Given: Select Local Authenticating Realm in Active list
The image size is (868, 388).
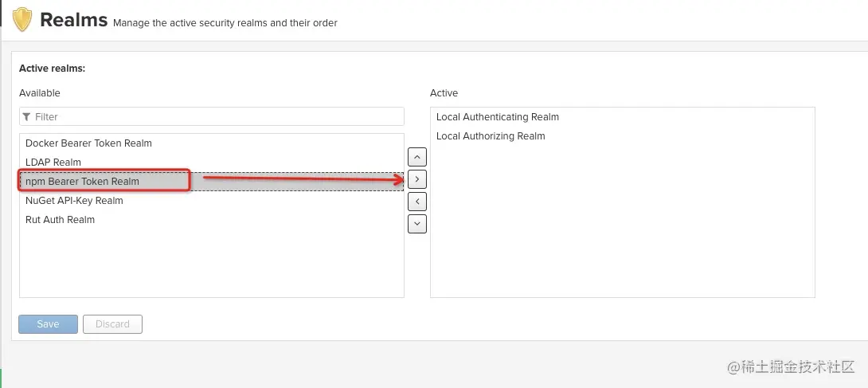Looking at the screenshot, I should (622, 117).
